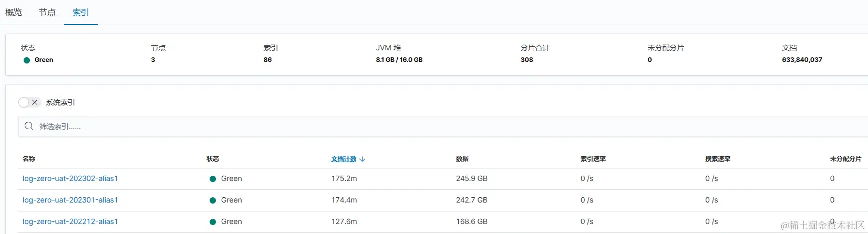The height and width of the screenshot is (234, 868).
Task: Sort table by 文档计数 column header
Action: coord(344,159)
